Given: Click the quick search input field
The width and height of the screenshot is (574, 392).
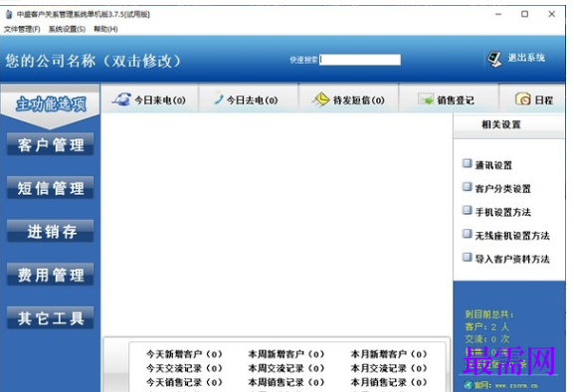Looking at the screenshot, I should 360,60.
